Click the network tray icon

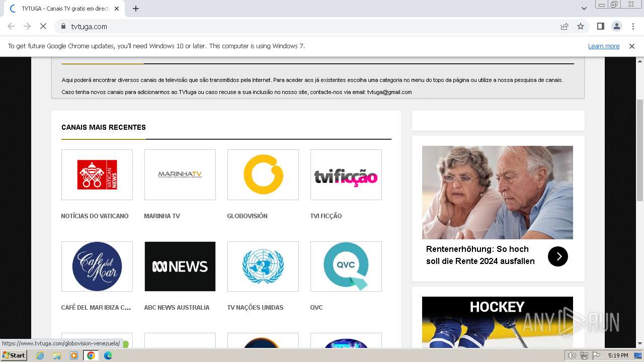pos(584,355)
